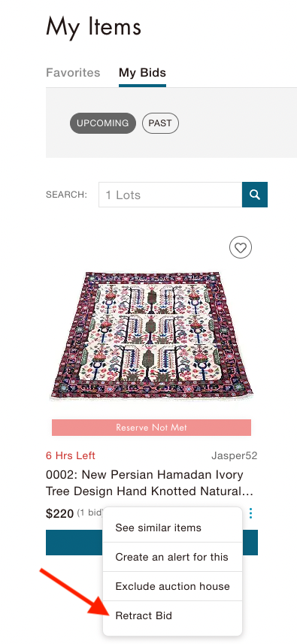Toggle the PAST filter pill
This screenshot has height=644, width=297.
click(160, 123)
